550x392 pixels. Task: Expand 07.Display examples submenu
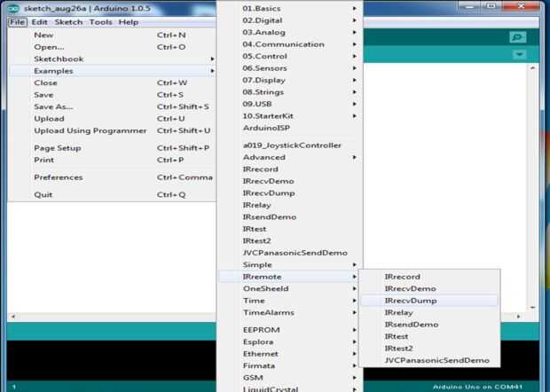pyautogui.click(x=290, y=80)
